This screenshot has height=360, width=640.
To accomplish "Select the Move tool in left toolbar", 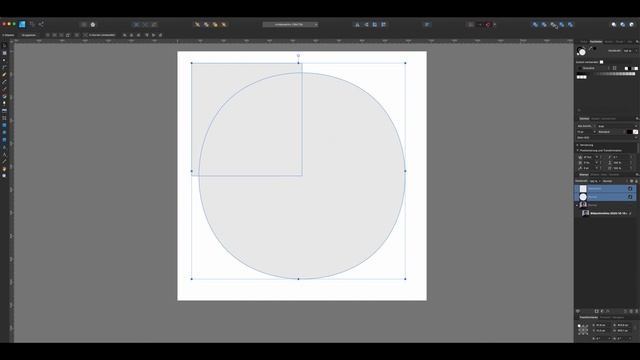I will (x=4, y=46).
